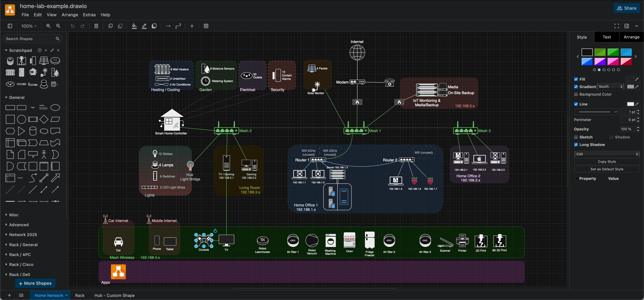Select the Line Color tool

pyautogui.click(x=144, y=26)
